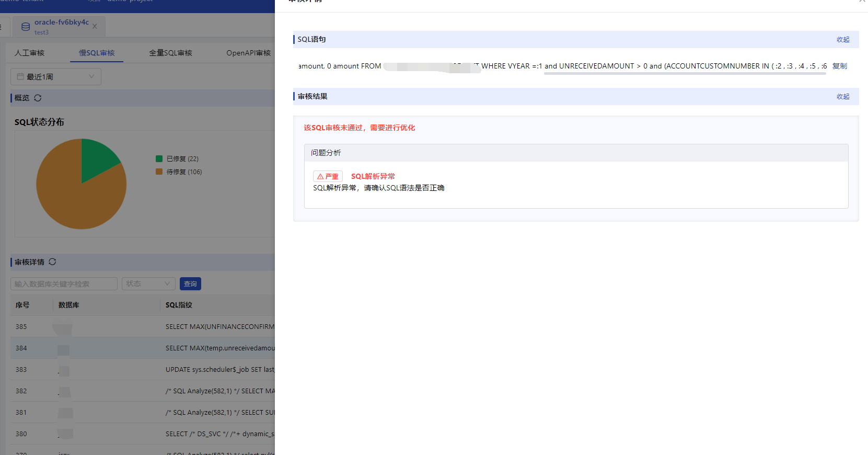The width and height of the screenshot is (868, 455).
Task: Click the SQL指纹 column header
Action: click(x=179, y=305)
